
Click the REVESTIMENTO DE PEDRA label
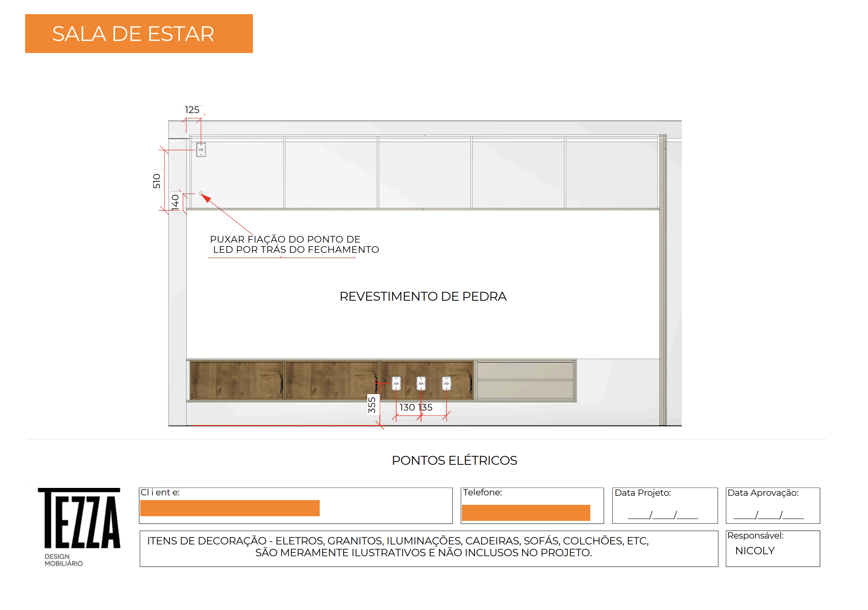click(423, 296)
